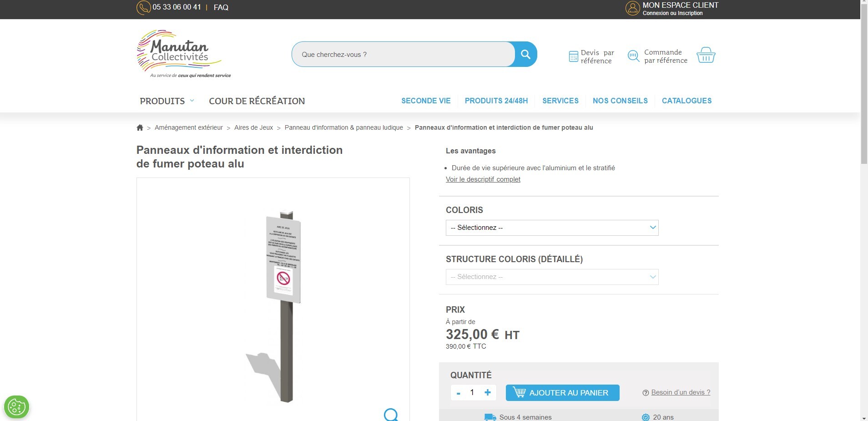Open the user account icon
The width and height of the screenshot is (868, 421).
[x=632, y=8]
